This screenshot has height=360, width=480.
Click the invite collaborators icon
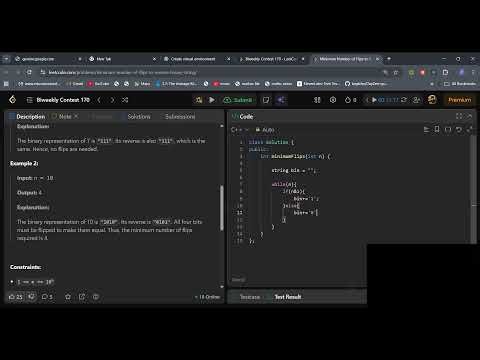[x=417, y=100]
